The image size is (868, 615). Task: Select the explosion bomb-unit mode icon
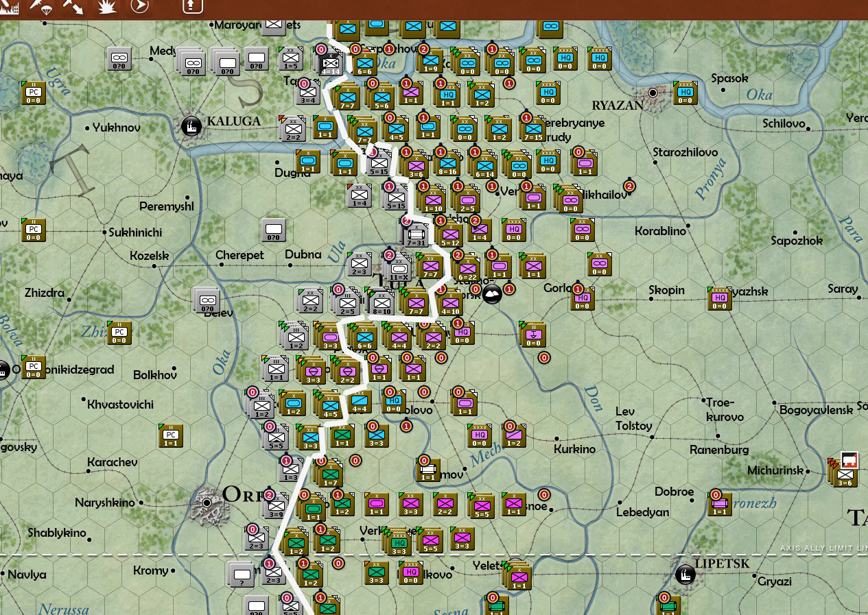107,7
